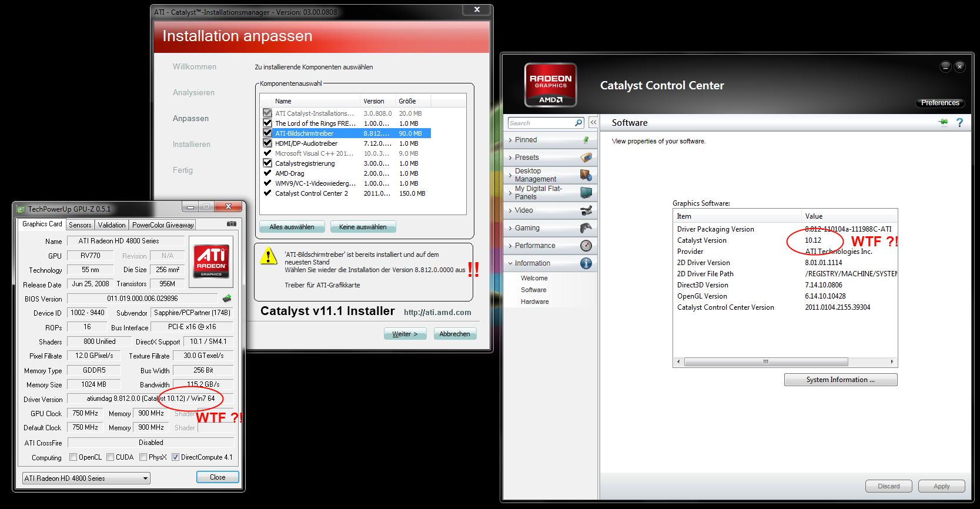Click the Presets icon in sidebar
Screen dimensions: 980x509
(586, 158)
